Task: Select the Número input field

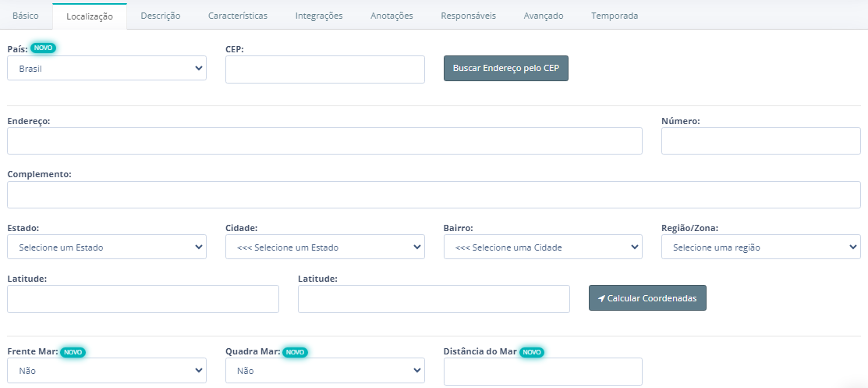Action: tap(761, 141)
